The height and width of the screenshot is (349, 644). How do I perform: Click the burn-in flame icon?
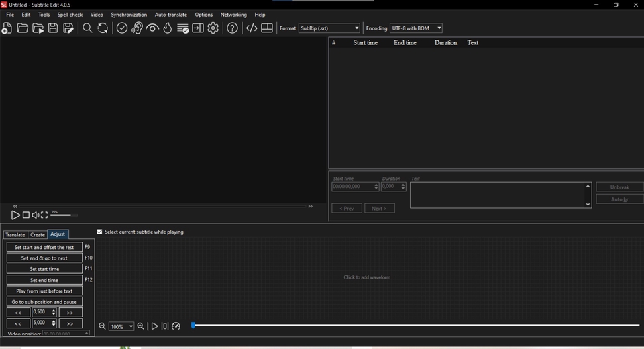[168, 28]
